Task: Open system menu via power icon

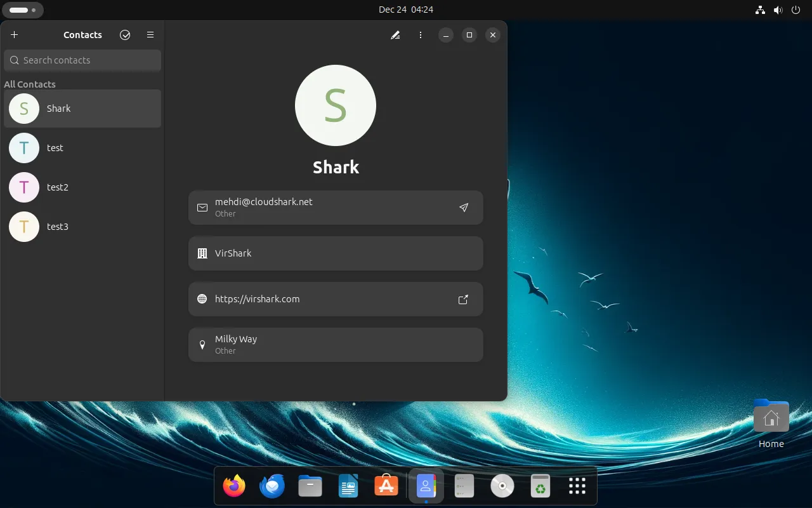Action: point(796,10)
